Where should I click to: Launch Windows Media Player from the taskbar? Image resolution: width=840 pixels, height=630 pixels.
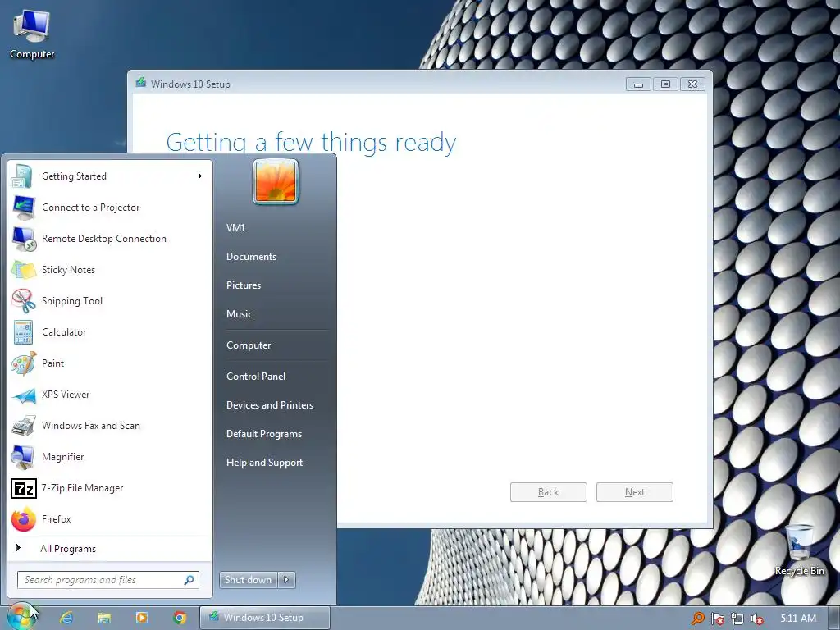click(142, 618)
